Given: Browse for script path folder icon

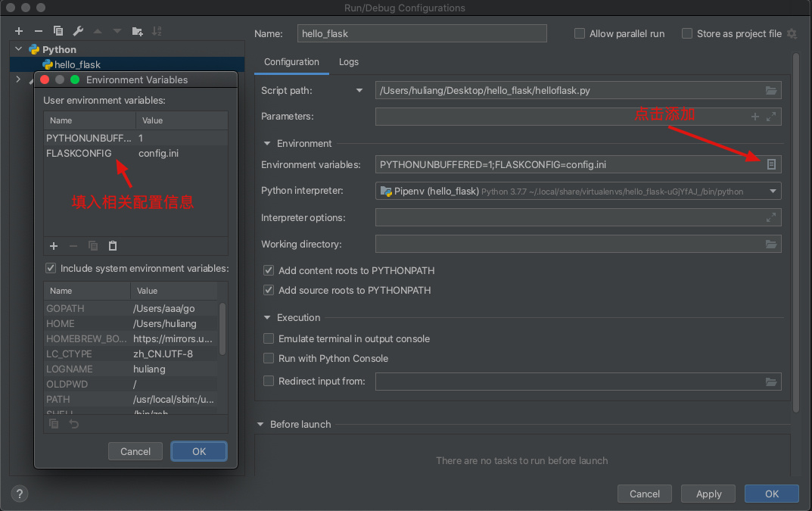Looking at the screenshot, I should tap(771, 91).
